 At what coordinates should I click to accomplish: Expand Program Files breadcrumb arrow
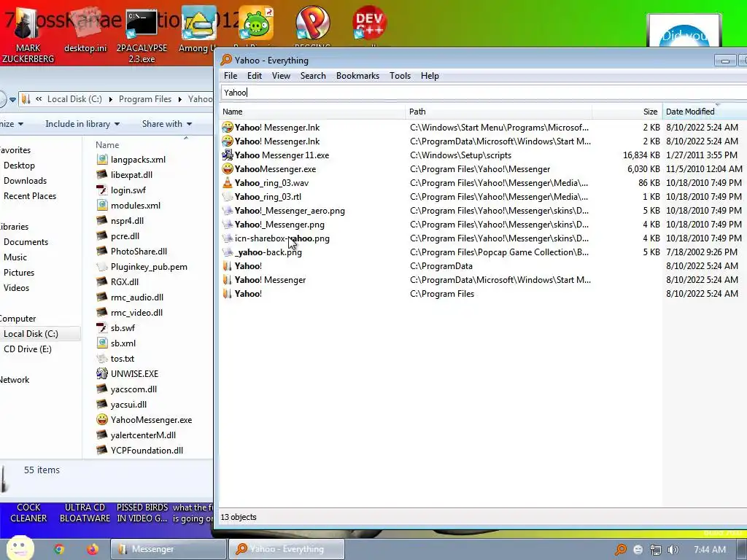[x=180, y=99]
